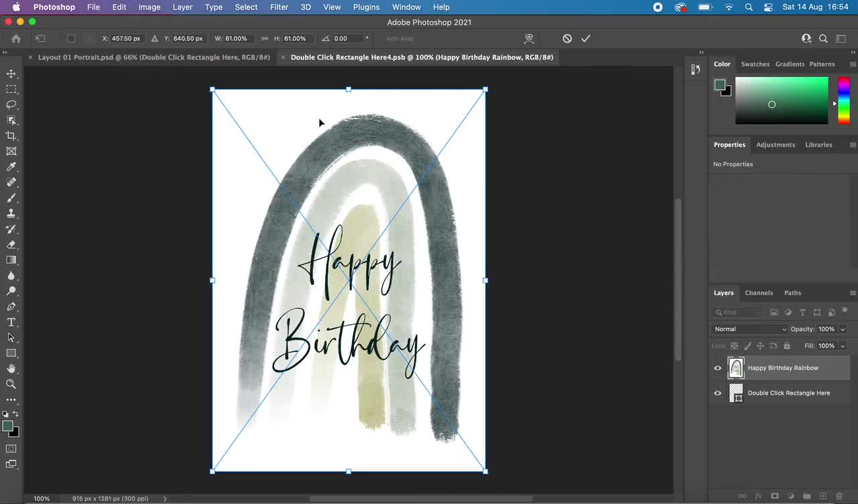Turn layer filtering on or off
Image resolution: width=858 pixels, height=504 pixels.
coord(845,310)
